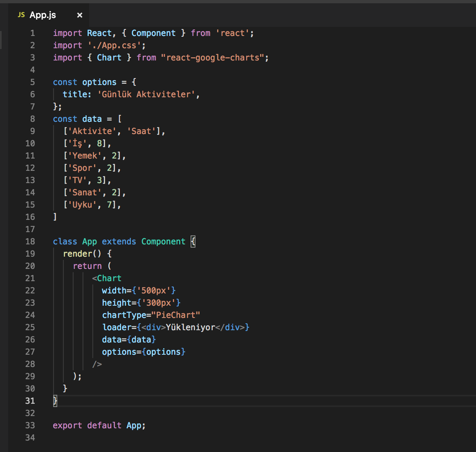Viewport: 476px width, 452px height.
Task: Click the 'Günlük Aktiviteler' title string
Action: 146,94
